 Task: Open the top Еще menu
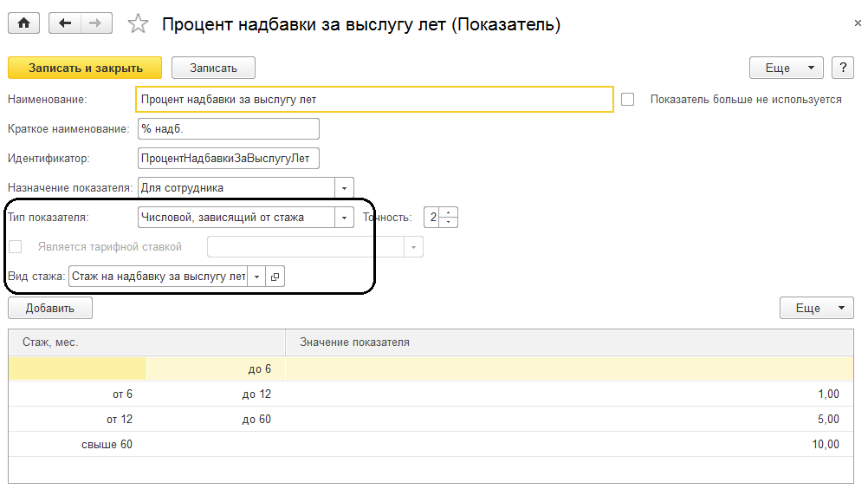(786, 68)
